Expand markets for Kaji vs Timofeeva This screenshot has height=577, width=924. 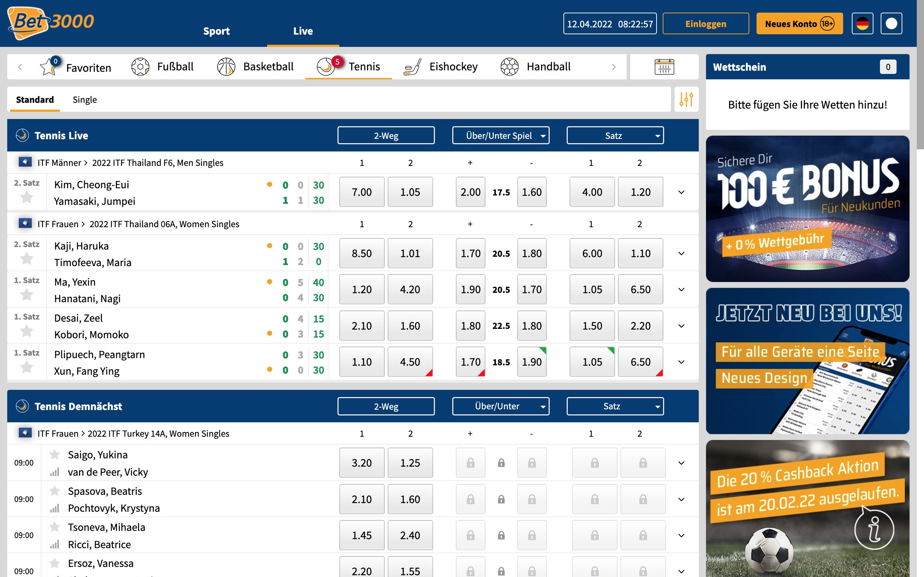point(681,253)
